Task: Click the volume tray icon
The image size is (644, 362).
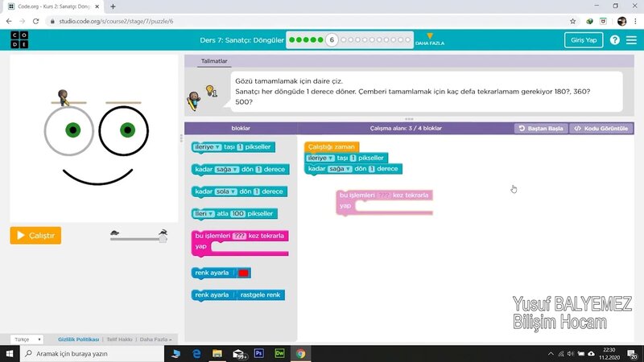Action: pyautogui.click(x=571, y=353)
